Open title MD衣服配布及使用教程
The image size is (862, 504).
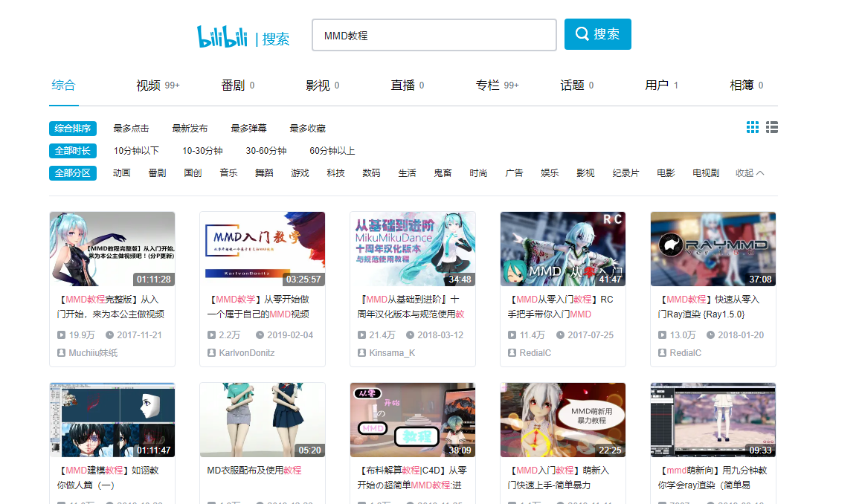click(x=254, y=471)
